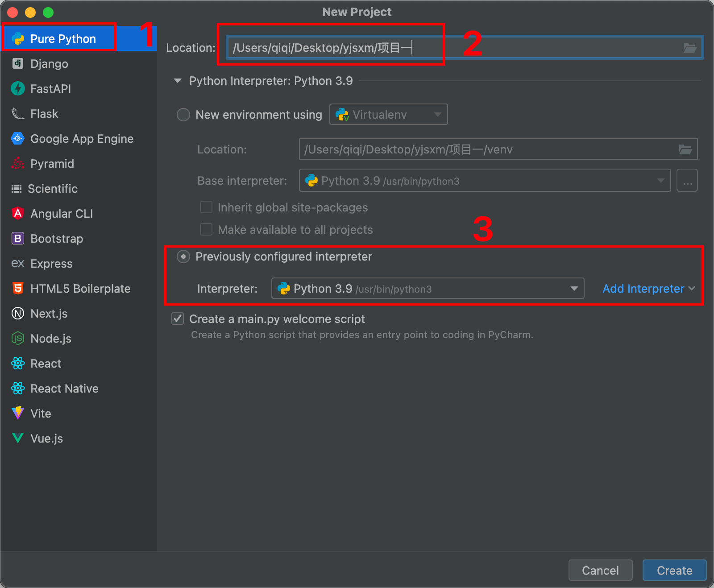714x588 pixels.
Task: Click the Express ex icon
Action: point(18,264)
